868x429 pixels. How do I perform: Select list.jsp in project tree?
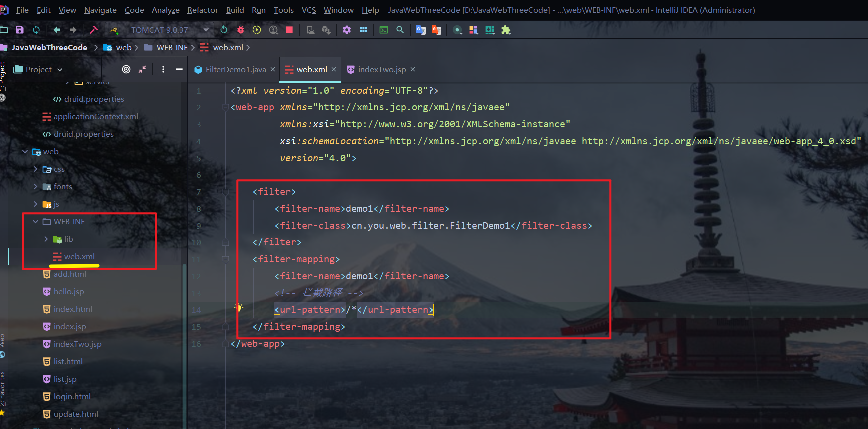click(x=65, y=379)
